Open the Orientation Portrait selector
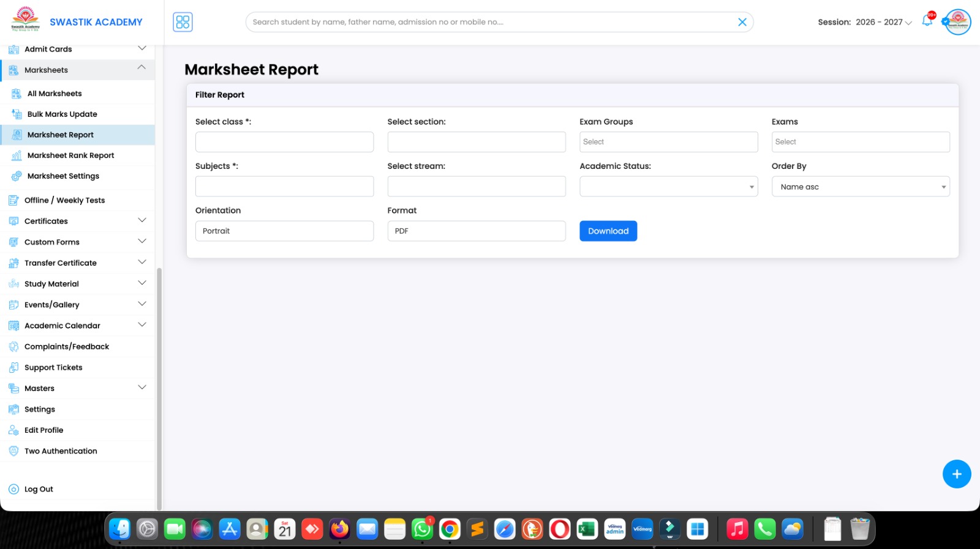The image size is (980, 549). [284, 231]
